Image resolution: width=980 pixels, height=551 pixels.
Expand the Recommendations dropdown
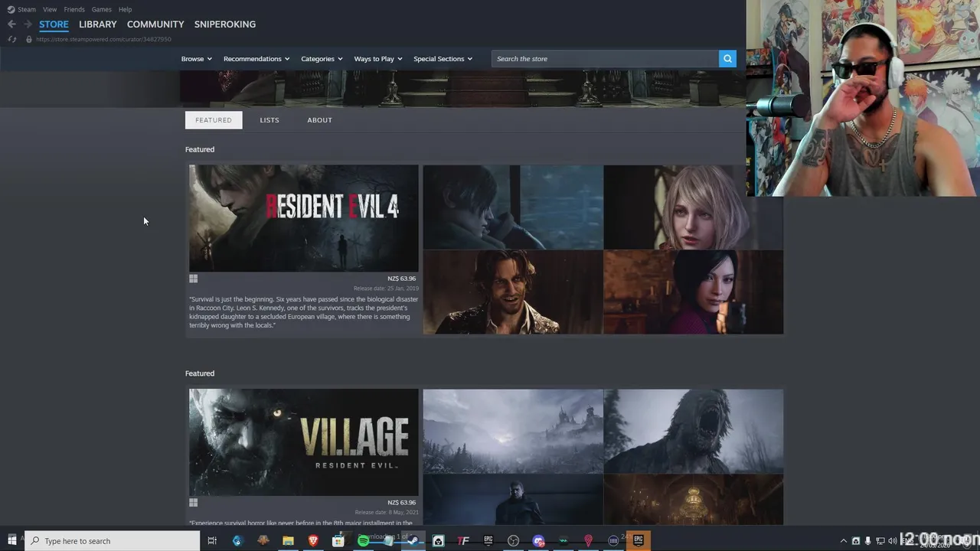click(x=256, y=59)
